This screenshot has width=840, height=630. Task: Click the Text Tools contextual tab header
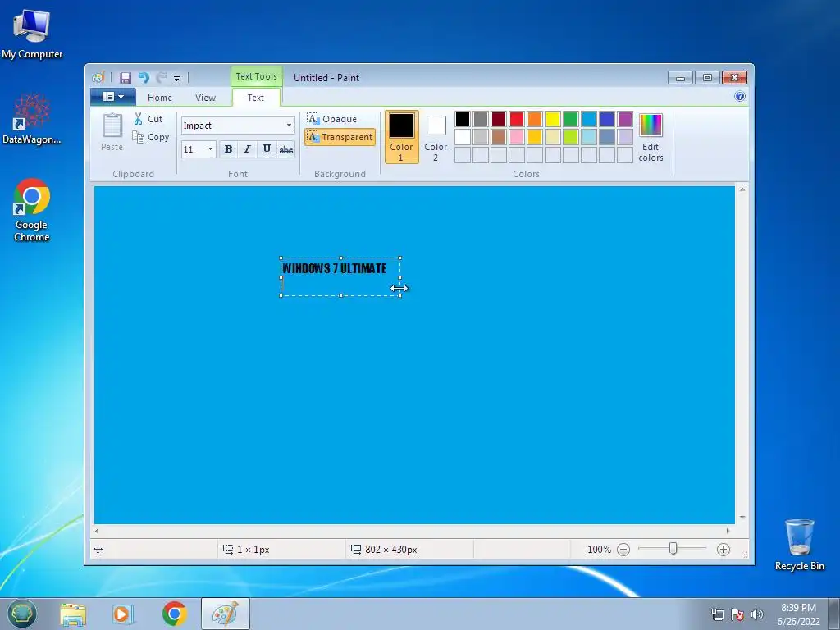[257, 76]
